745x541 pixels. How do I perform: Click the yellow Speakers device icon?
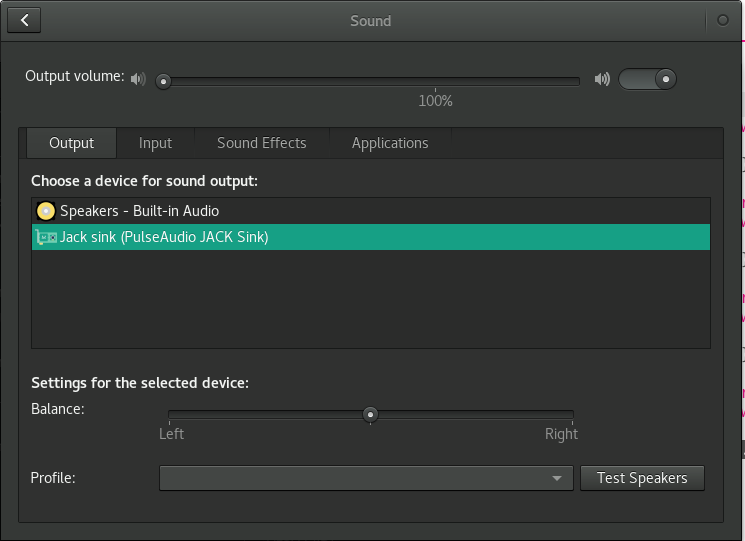(45, 211)
